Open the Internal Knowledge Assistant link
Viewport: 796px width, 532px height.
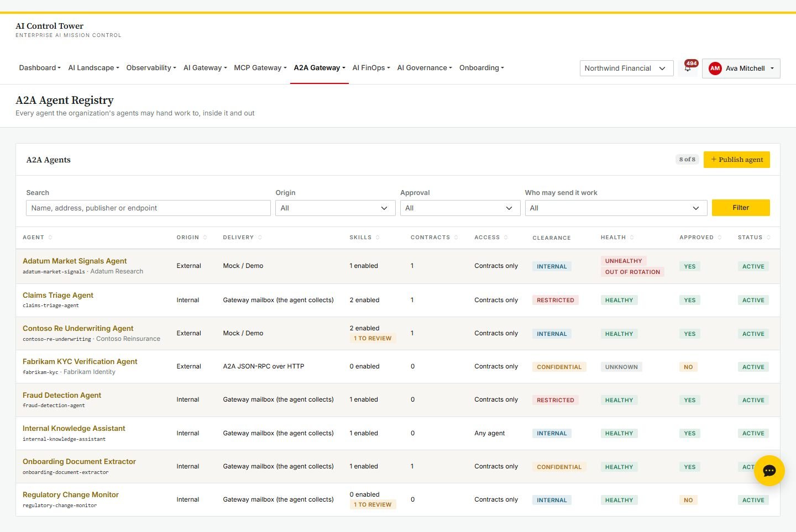[74, 428]
